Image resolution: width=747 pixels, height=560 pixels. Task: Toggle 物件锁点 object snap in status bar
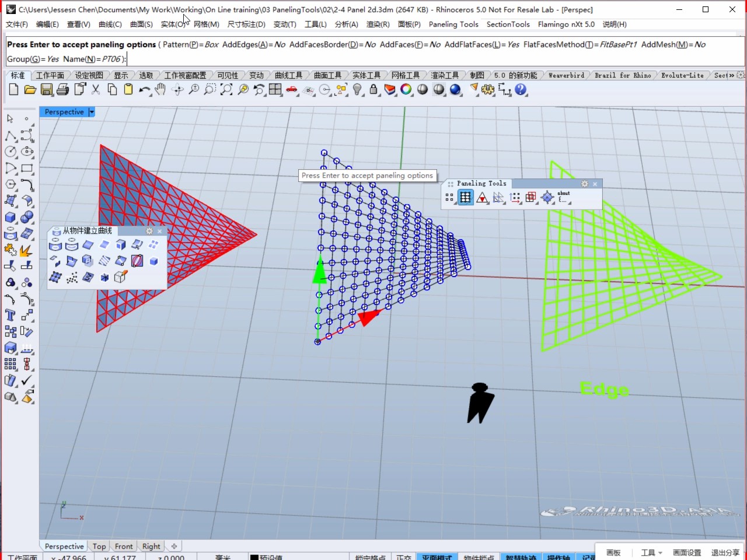479,557
